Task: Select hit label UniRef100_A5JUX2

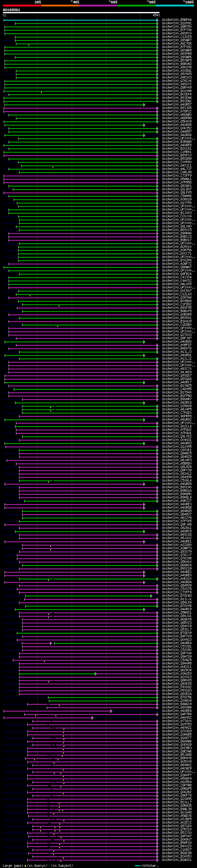Action: coord(176,538)
